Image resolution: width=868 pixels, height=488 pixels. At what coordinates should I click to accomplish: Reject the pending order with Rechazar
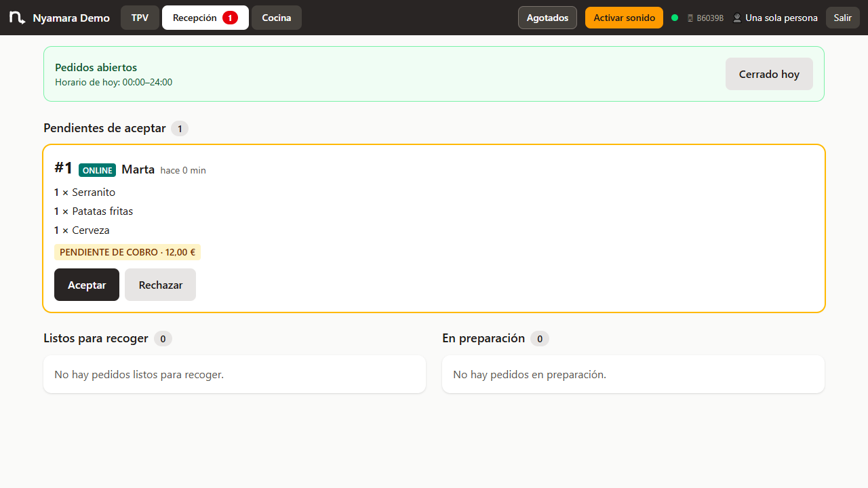160,285
